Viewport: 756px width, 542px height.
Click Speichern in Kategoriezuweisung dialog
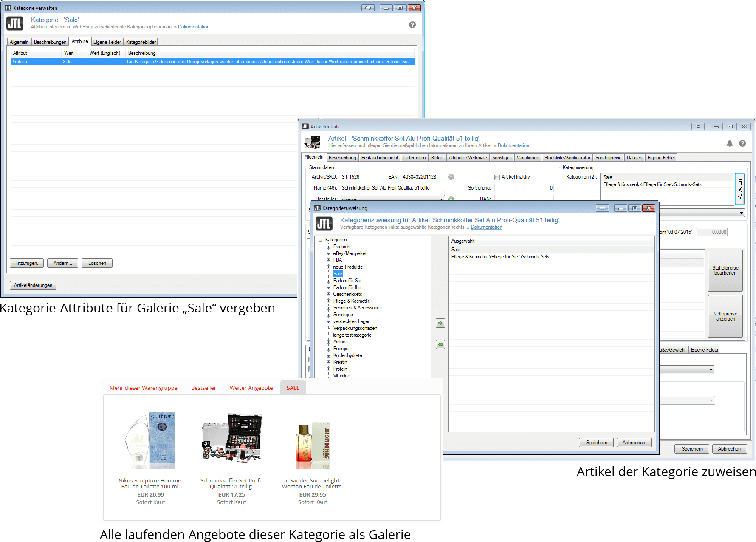[x=596, y=443]
